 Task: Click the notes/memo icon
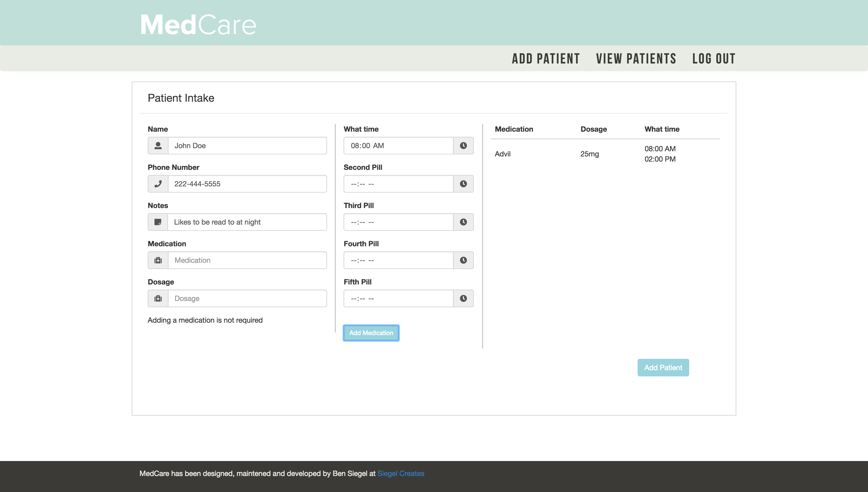pyautogui.click(x=158, y=221)
